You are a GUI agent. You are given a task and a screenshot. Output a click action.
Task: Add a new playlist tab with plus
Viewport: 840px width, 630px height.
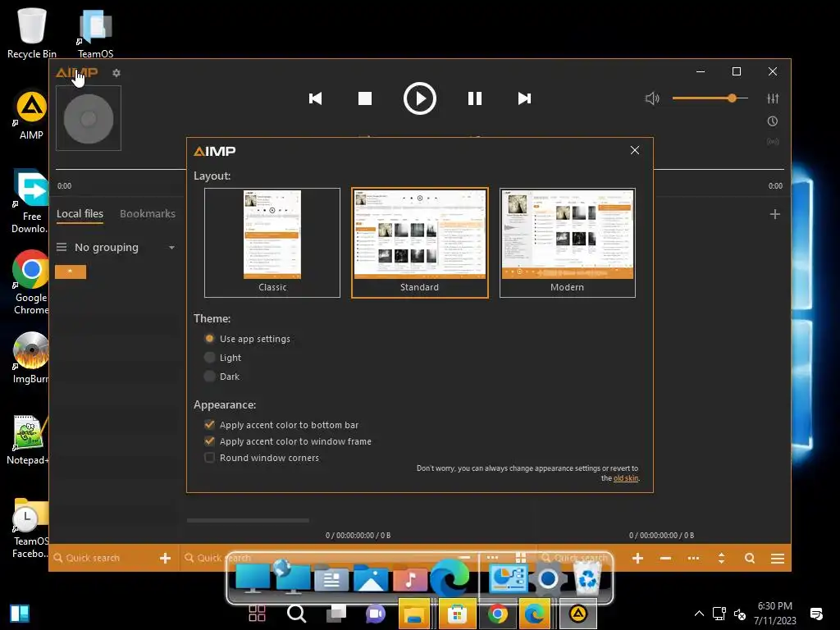(x=774, y=214)
